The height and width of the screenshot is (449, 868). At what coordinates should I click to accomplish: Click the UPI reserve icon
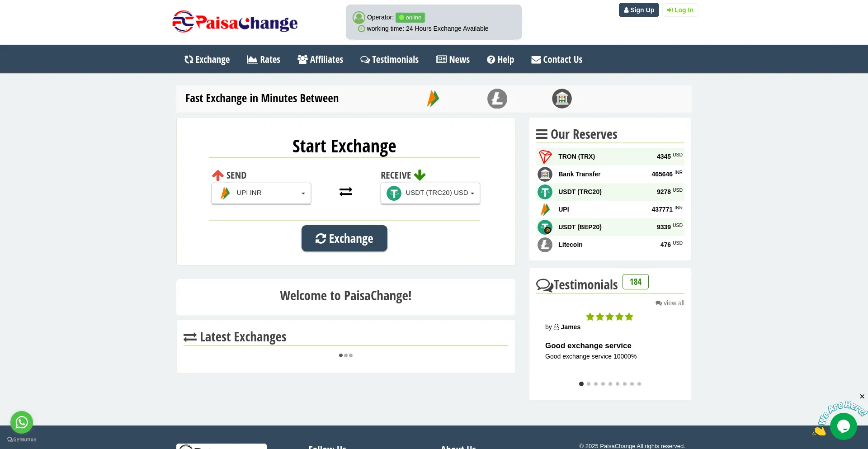coord(545,209)
